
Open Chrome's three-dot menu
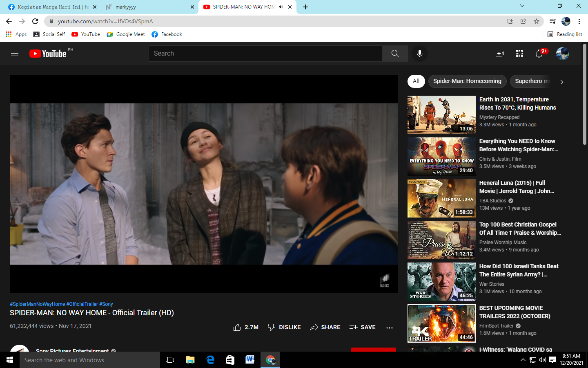(579, 21)
